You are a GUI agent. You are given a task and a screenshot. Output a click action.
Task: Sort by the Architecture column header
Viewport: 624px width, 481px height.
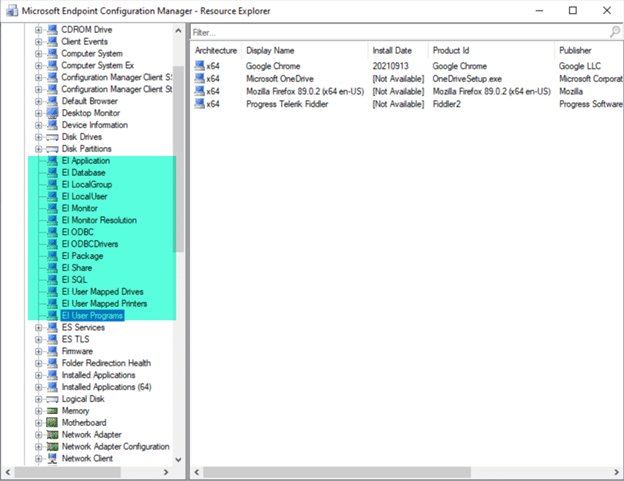216,51
